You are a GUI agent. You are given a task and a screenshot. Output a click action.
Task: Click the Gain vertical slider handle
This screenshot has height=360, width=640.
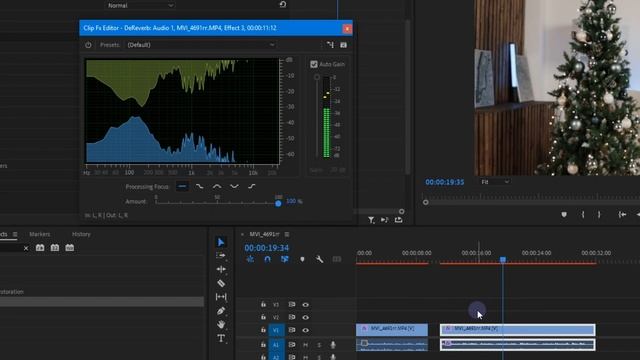[x=317, y=77]
